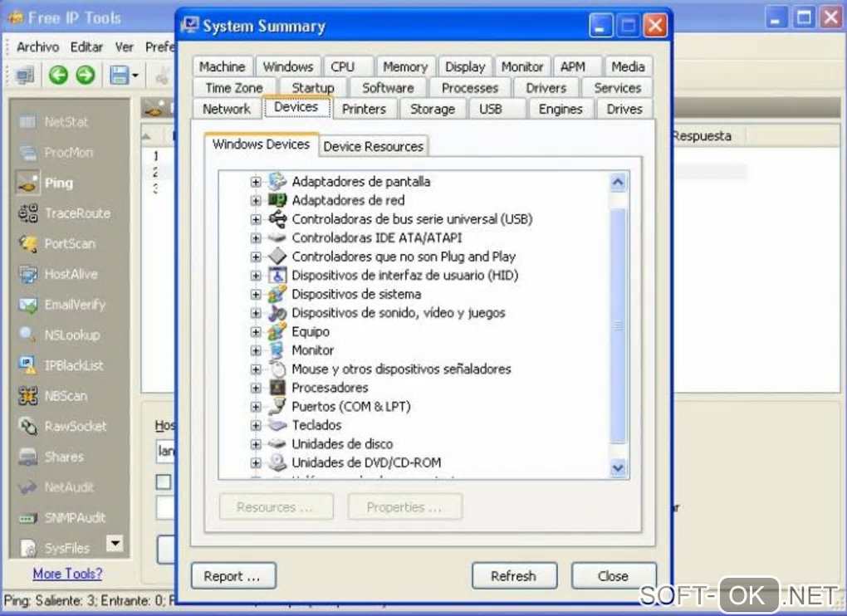The height and width of the screenshot is (616, 847).
Task: Toggle the checkbox in Free IP Tools Ping panel
Action: tap(163, 482)
